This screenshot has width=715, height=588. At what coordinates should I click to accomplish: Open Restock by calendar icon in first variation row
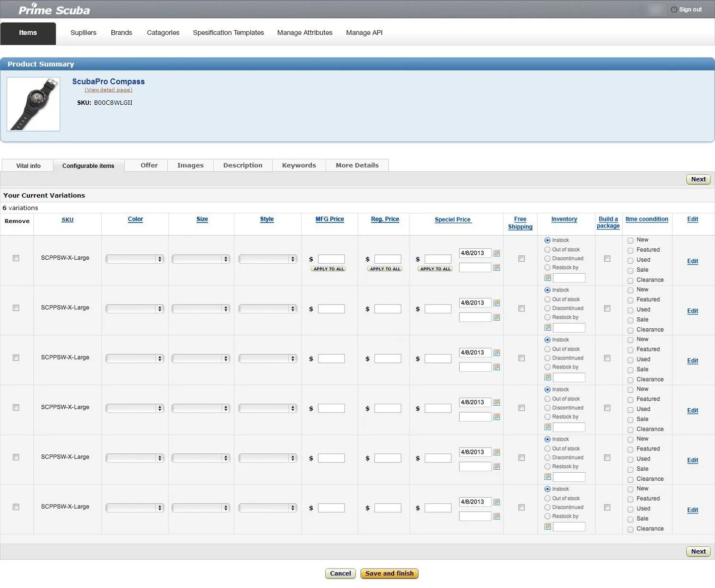(548, 278)
